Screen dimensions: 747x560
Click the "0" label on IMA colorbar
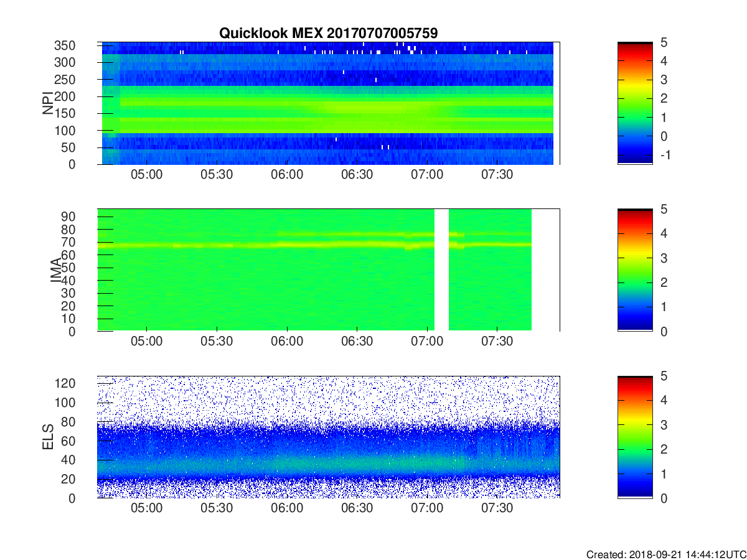(663, 332)
